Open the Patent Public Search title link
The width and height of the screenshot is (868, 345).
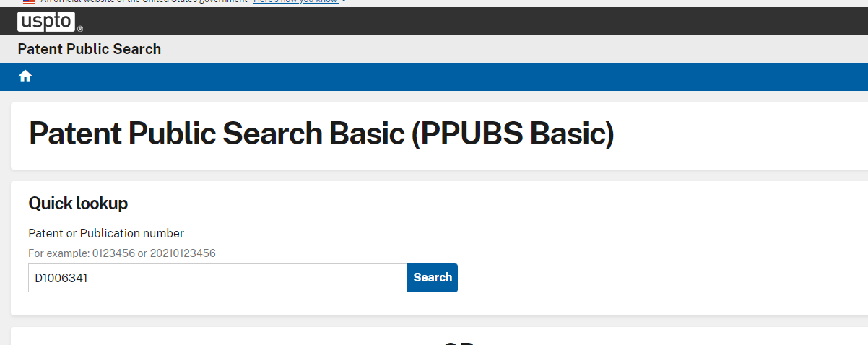click(x=90, y=49)
